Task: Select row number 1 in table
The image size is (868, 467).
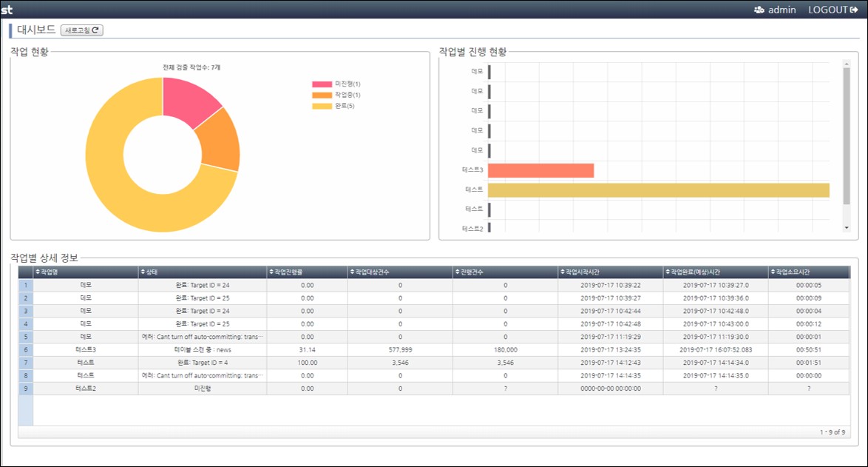Action: (25, 285)
